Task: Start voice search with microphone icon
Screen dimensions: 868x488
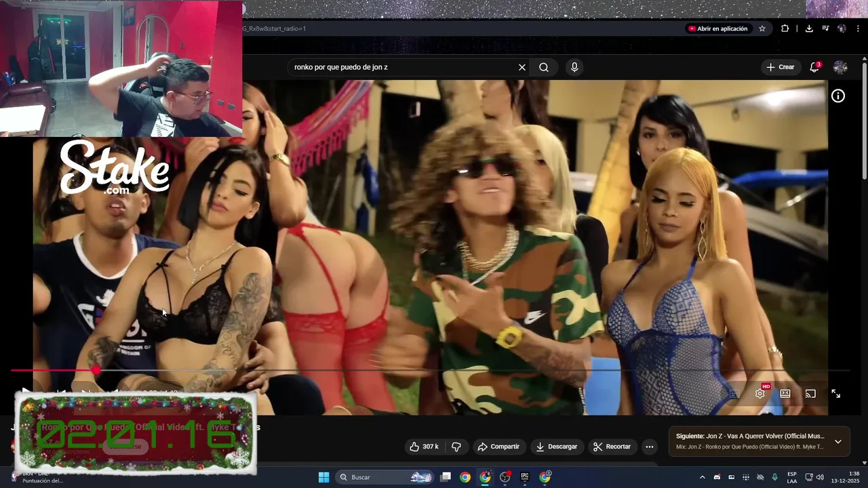Action: (574, 67)
